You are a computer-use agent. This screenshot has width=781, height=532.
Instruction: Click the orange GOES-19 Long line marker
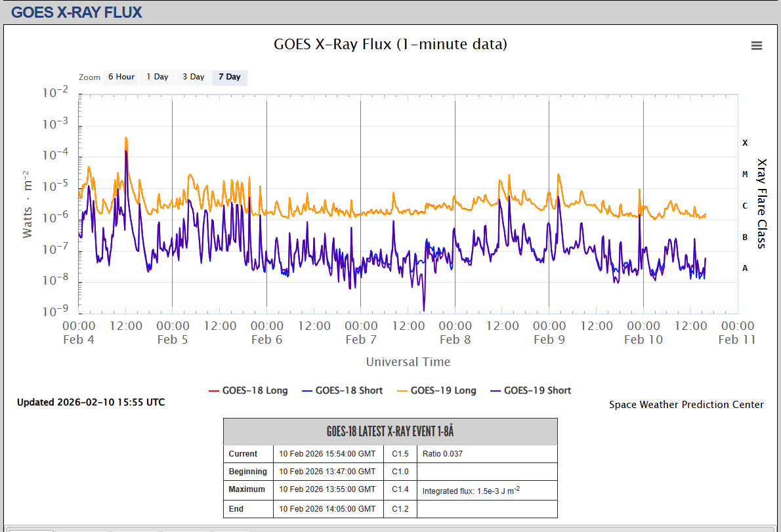click(x=401, y=391)
